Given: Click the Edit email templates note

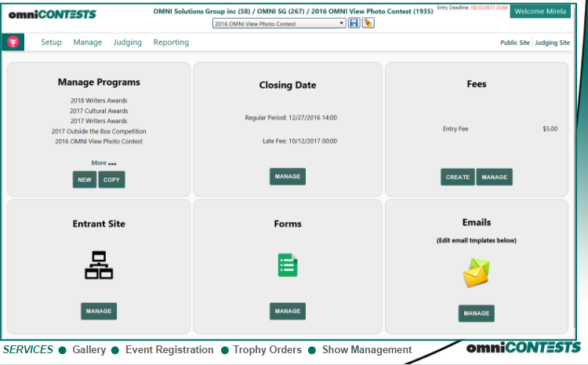Looking at the screenshot, I should (x=476, y=240).
